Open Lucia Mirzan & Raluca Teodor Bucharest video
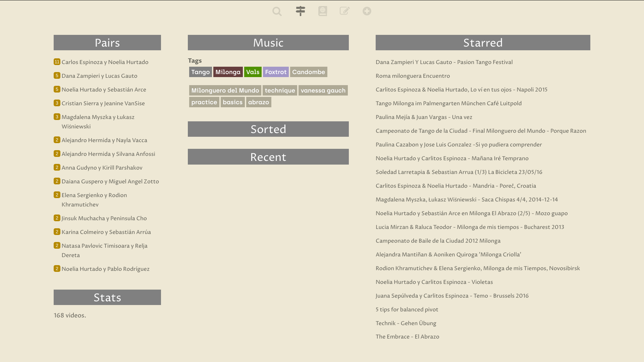644x362 pixels. click(470, 227)
